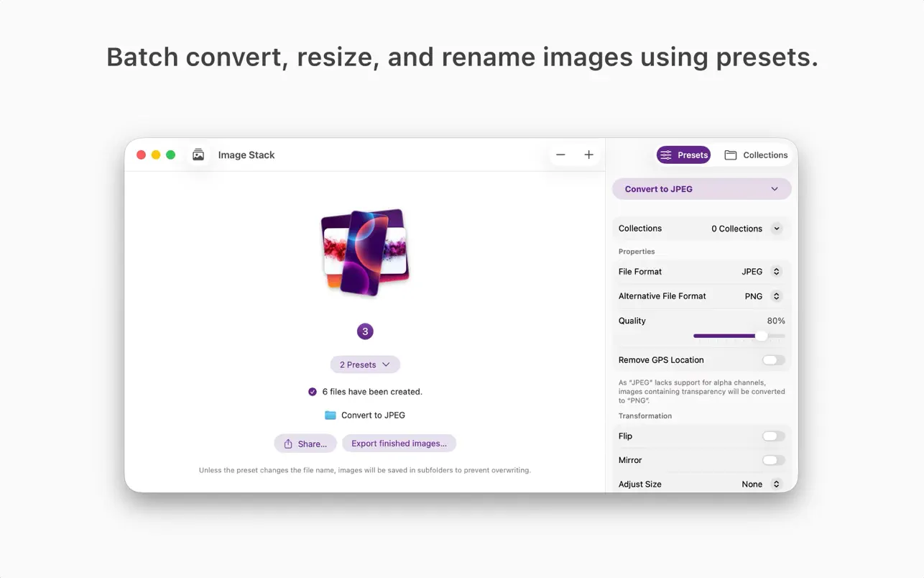
Task: Click the image stack thumbnail preview
Action: pos(364,253)
